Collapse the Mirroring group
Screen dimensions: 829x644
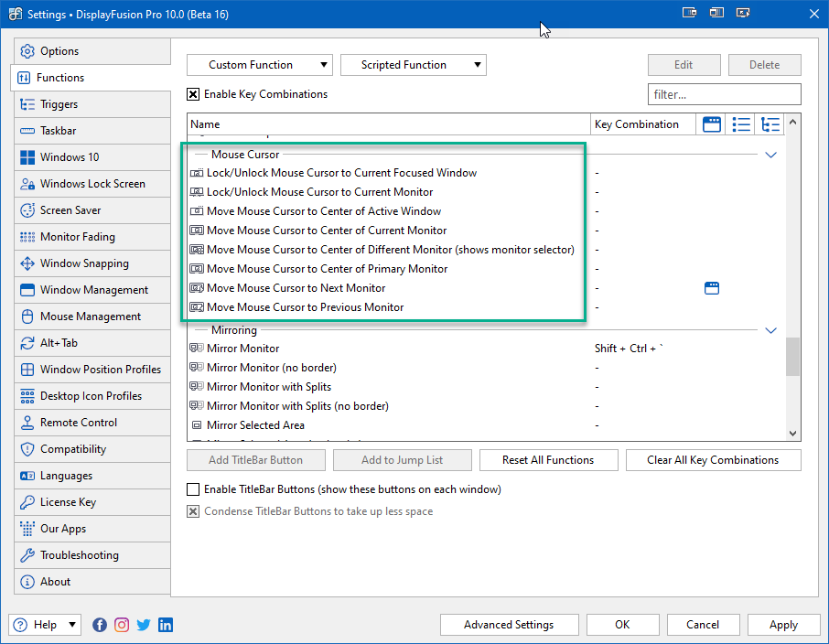pyautogui.click(x=770, y=330)
